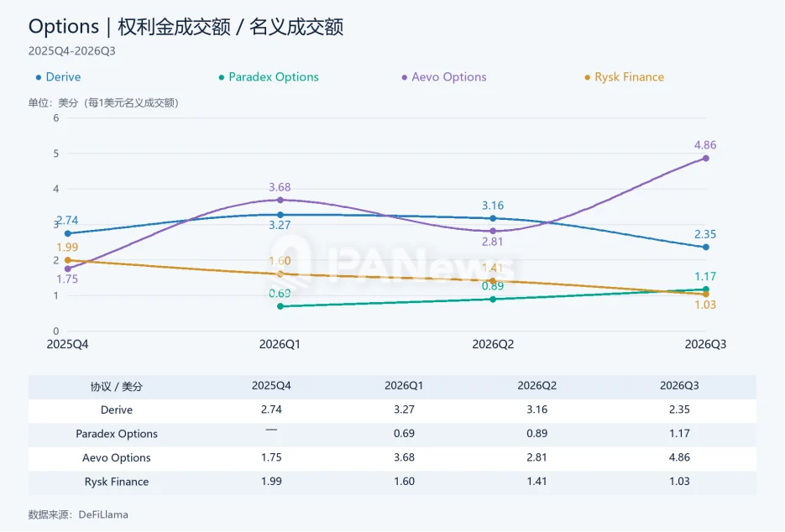This screenshot has width=785, height=532.
Task: Click the 'Aevo Options' row label in the table
Action: click(x=117, y=458)
